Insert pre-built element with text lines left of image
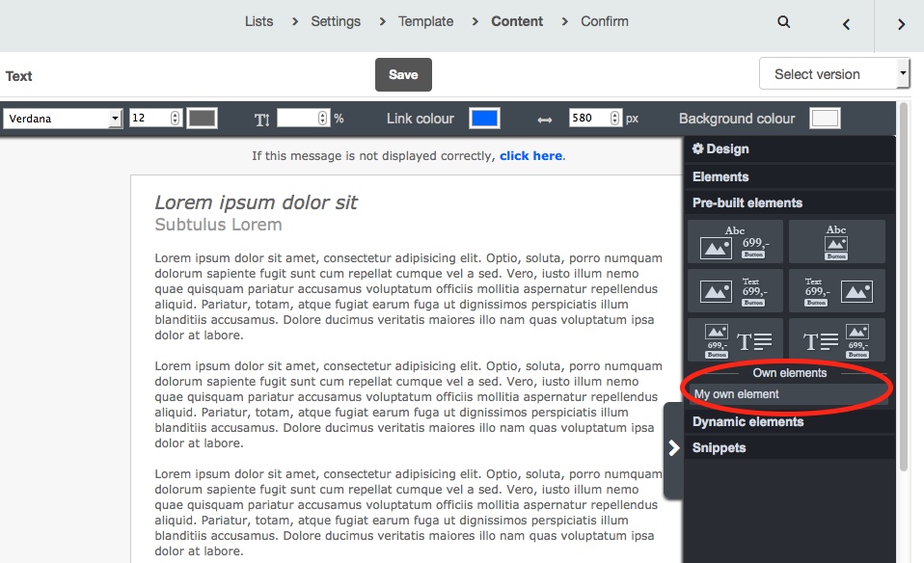The height and width of the screenshot is (563, 924). pos(836,339)
